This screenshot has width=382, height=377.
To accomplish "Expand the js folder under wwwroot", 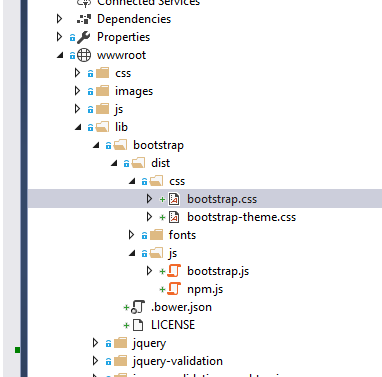I will tap(77, 109).
